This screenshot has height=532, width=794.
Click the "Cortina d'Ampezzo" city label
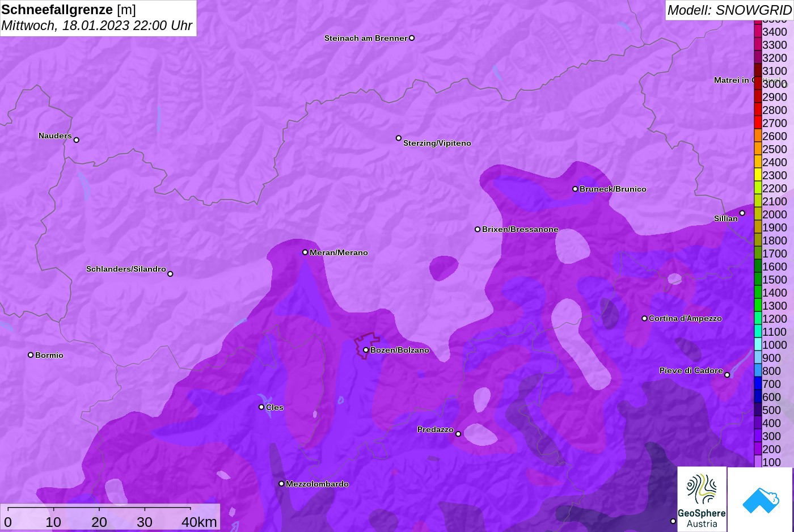point(685,318)
